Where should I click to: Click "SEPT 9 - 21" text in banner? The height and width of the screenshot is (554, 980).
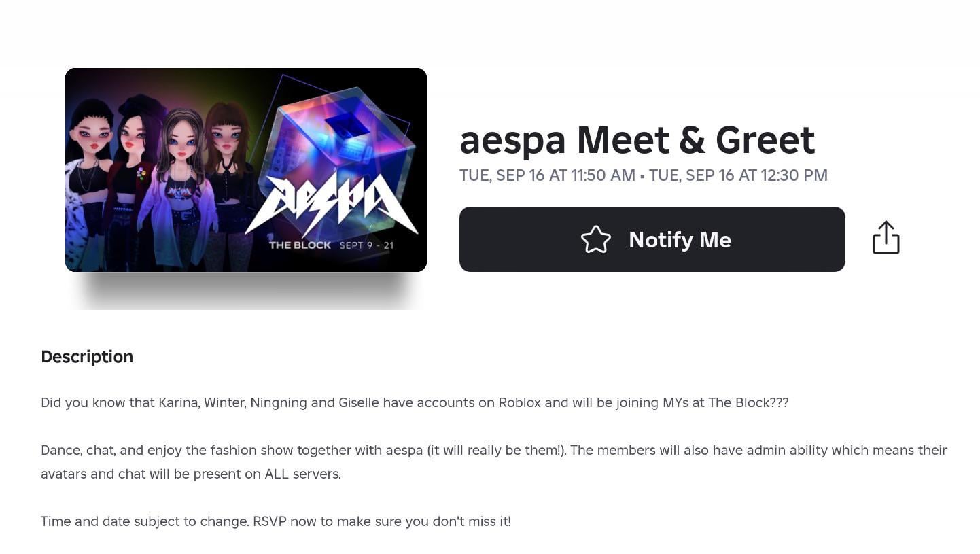[x=366, y=245]
